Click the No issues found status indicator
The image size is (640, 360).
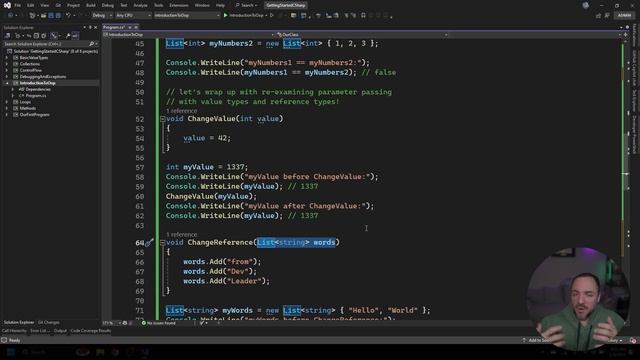(x=158, y=323)
